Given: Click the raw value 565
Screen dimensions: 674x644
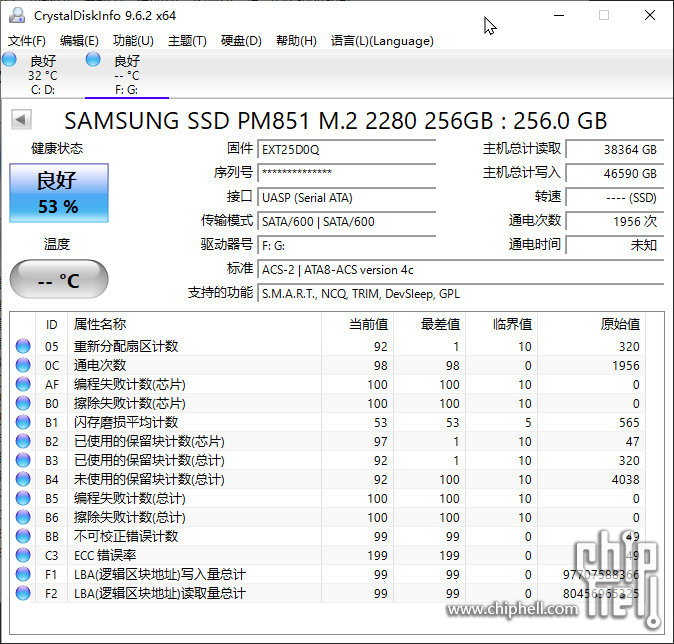Looking at the screenshot, I should (629, 423).
